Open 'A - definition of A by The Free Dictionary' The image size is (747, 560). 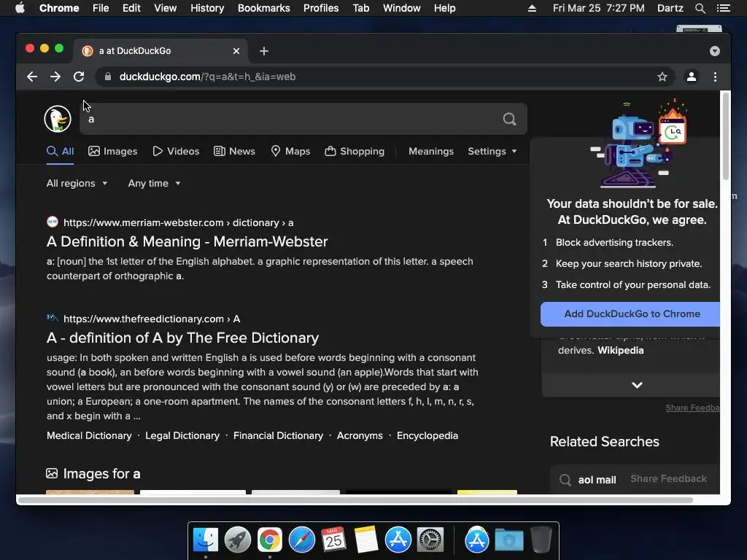[x=183, y=338]
